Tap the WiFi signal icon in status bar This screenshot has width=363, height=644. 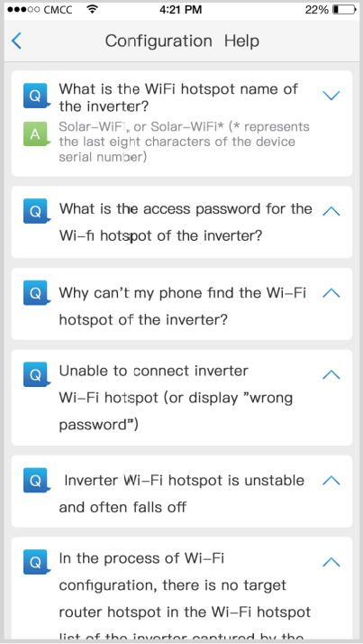click(x=93, y=9)
